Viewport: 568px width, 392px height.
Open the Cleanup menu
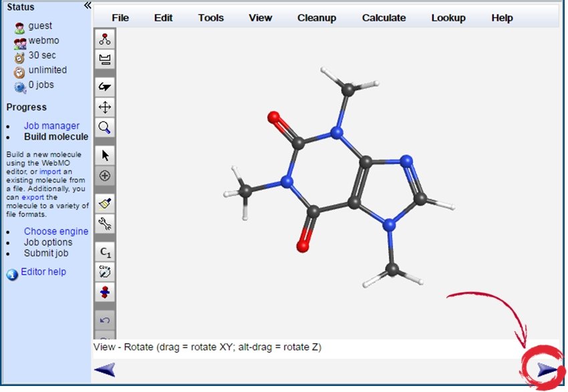[317, 18]
